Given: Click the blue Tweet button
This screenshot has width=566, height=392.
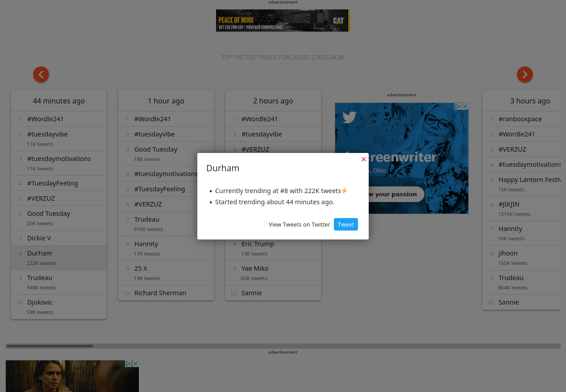Looking at the screenshot, I should pos(346,224).
